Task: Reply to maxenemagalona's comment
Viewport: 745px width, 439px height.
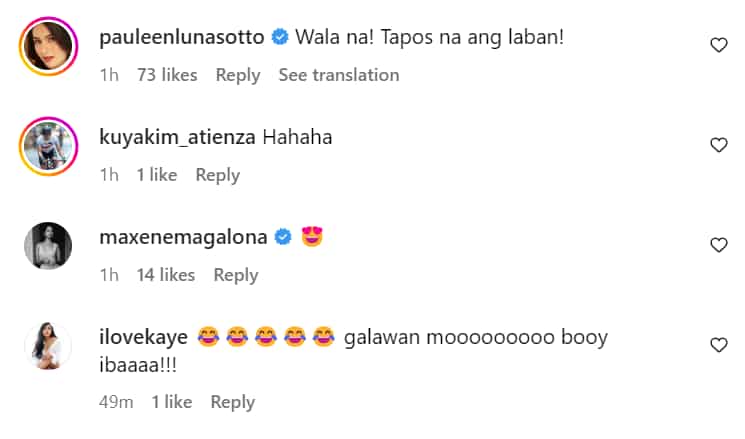Action: (x=236, y=275)
